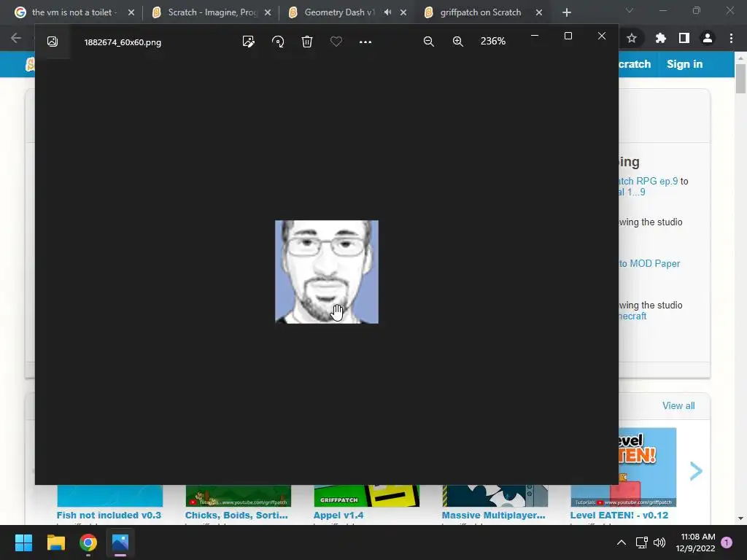Open Google Chrome from taskbar
Image resolution: width=747 pixels, height=560 pixels.
88,542
